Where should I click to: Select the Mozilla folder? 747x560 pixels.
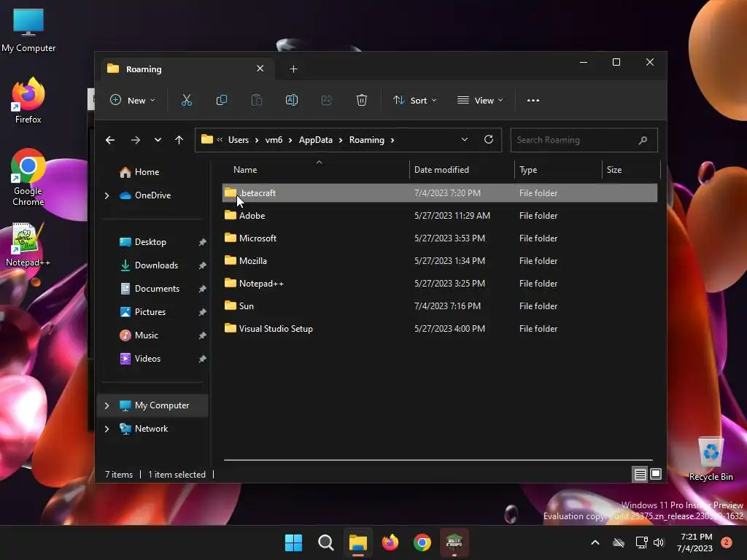(x=440, y=261)
